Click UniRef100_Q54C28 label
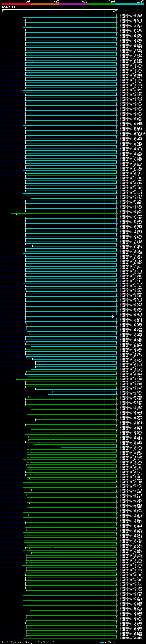 pos(131,213)
